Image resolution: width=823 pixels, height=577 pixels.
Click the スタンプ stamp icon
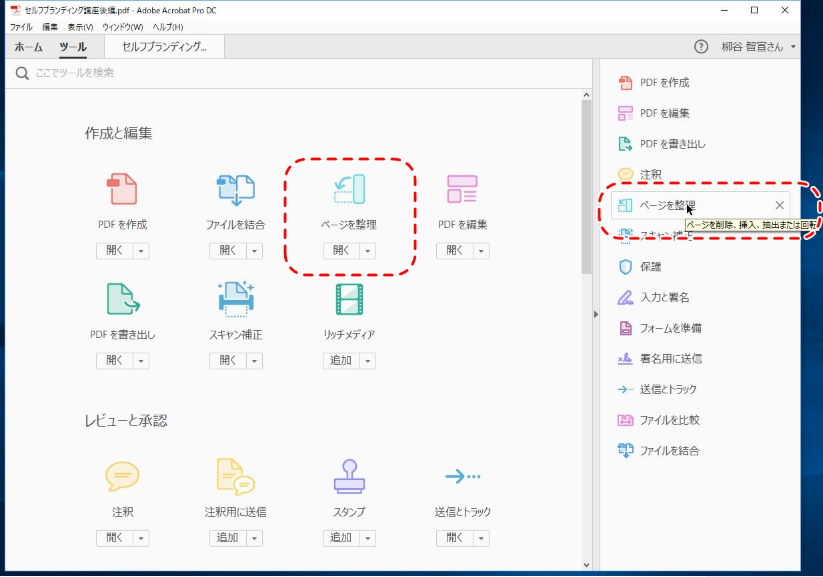[x=349, y=477]
